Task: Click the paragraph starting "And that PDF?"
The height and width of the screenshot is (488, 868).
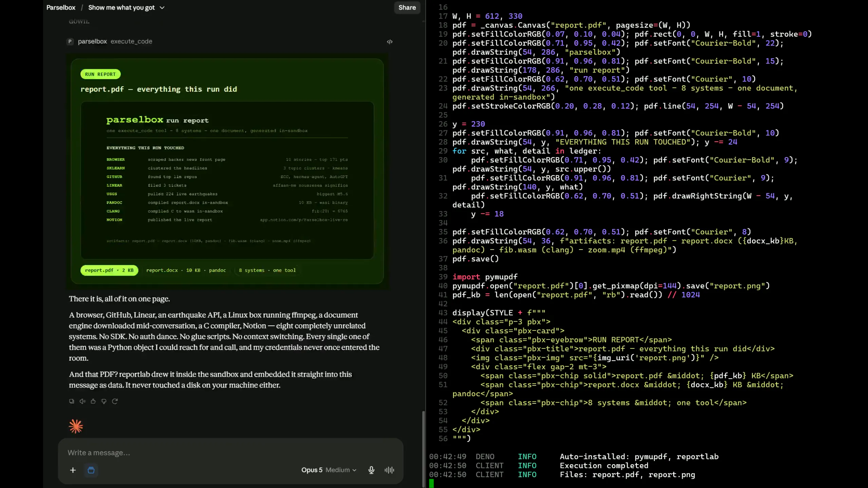Action: (x=210, y=380)
